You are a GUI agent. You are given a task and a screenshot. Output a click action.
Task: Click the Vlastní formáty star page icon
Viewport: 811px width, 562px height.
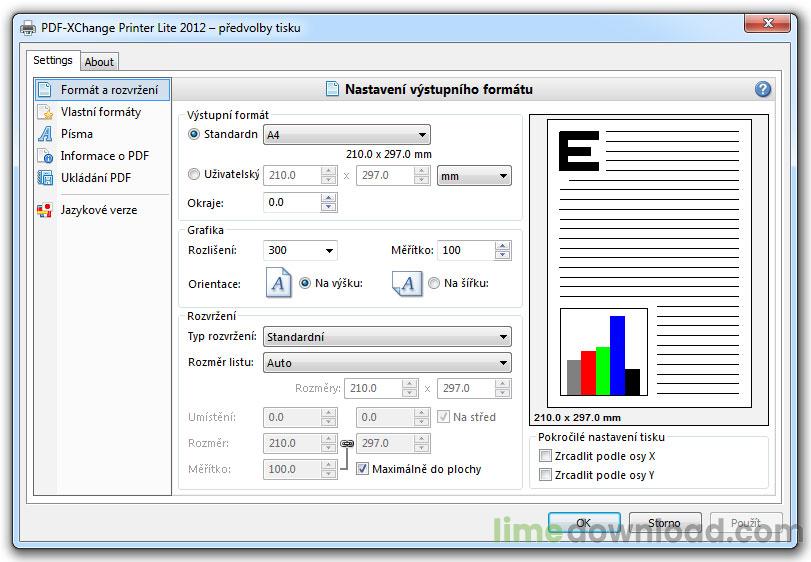[45, 112]
